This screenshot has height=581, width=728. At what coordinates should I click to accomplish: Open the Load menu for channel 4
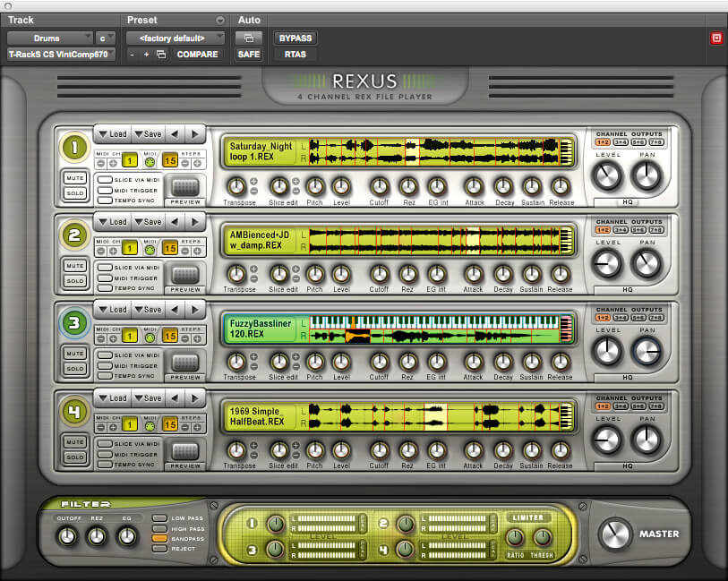coord(113,398)
